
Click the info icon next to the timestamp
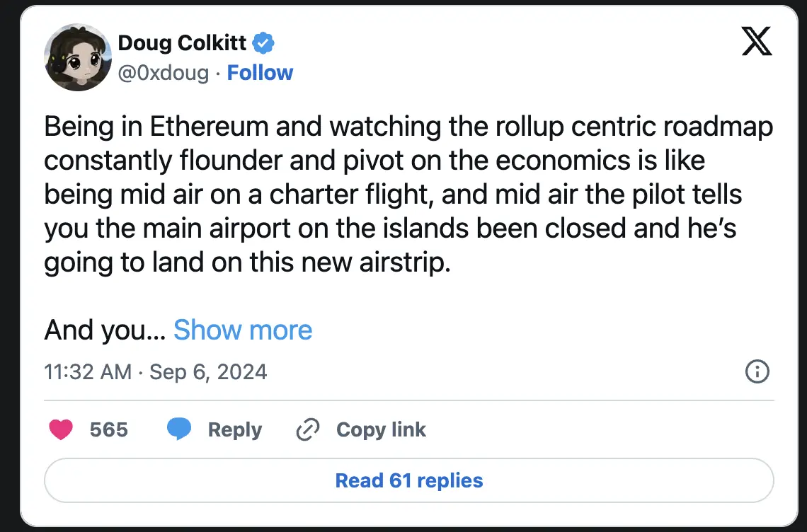[757, 372]
